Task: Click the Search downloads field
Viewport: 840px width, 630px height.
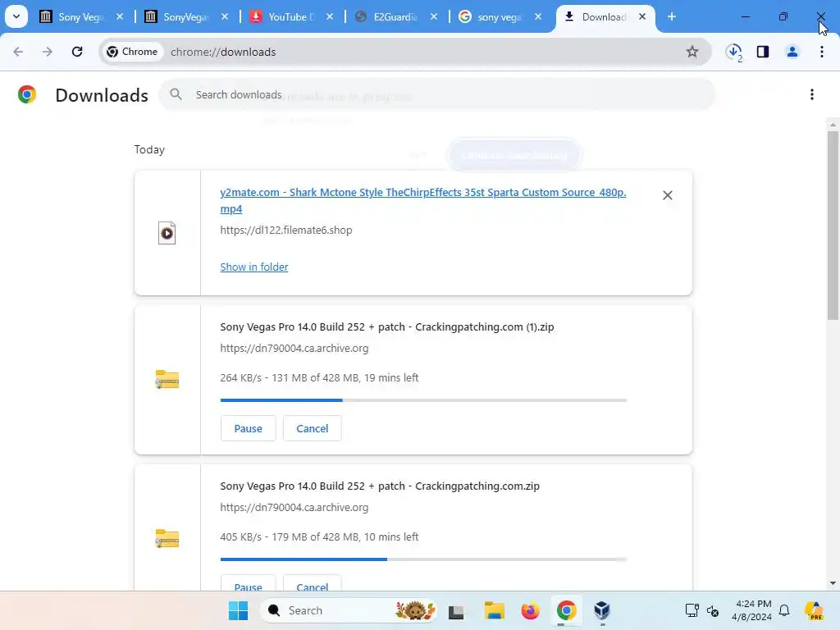Action: (436, 95)
